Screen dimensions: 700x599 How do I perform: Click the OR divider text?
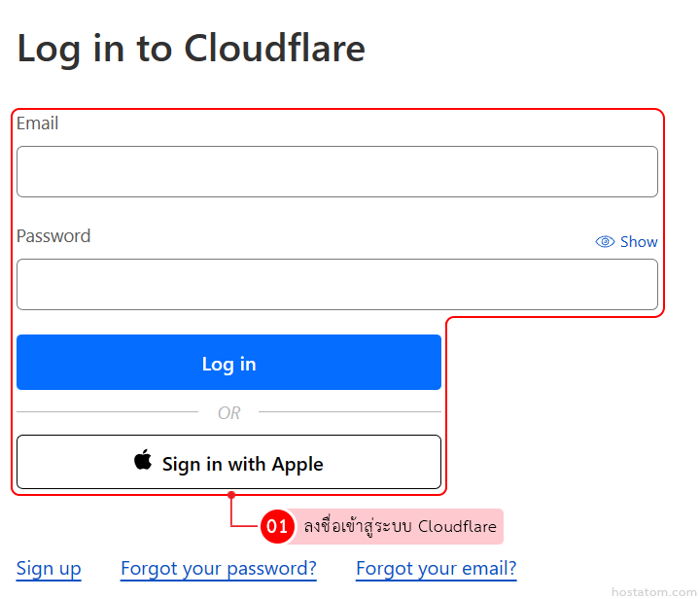click(x=228, y=413)
